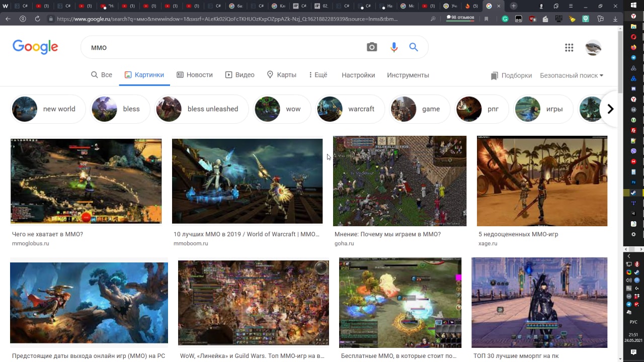Image resolution: width=644 pixels, height=362 pixels.
Task: Open the "Чего не хватает в ММО?" image
Action: [x=86, y=181]
